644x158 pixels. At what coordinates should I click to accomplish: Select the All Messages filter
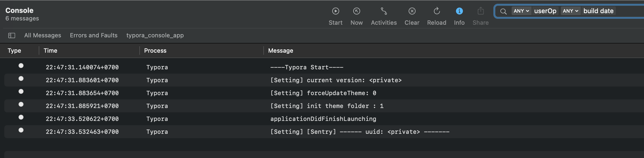pyautogui.click(x=43, y=35)
